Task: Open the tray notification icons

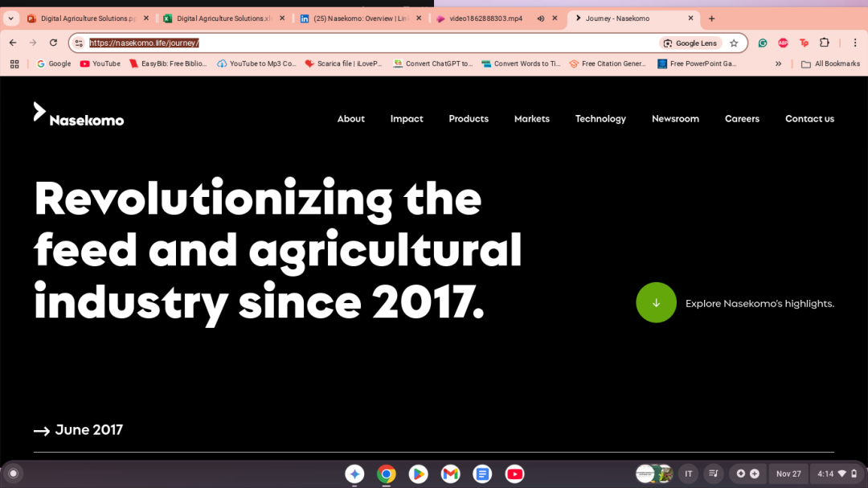Action: tap(747, 474)
